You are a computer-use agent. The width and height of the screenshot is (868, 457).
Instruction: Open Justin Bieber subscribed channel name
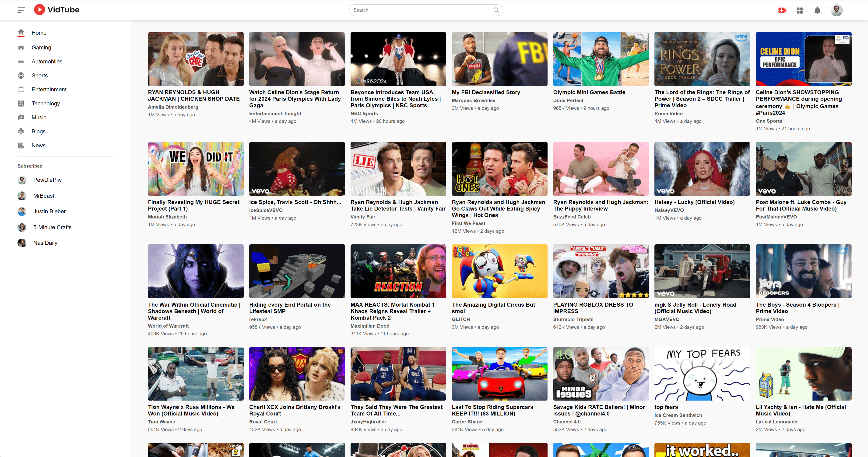(49, 211)
